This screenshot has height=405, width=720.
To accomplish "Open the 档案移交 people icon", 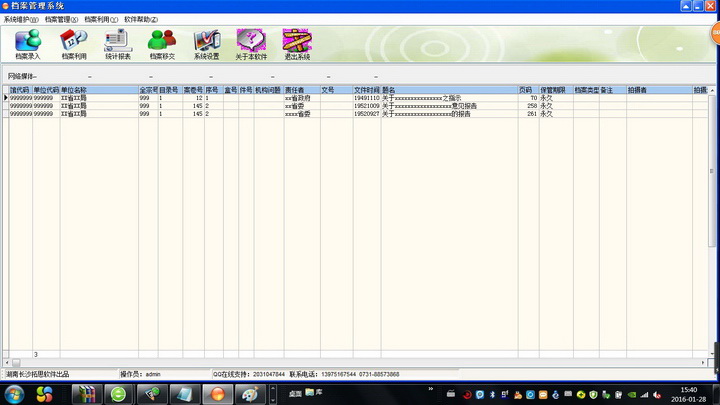I will tap(162, 44).
